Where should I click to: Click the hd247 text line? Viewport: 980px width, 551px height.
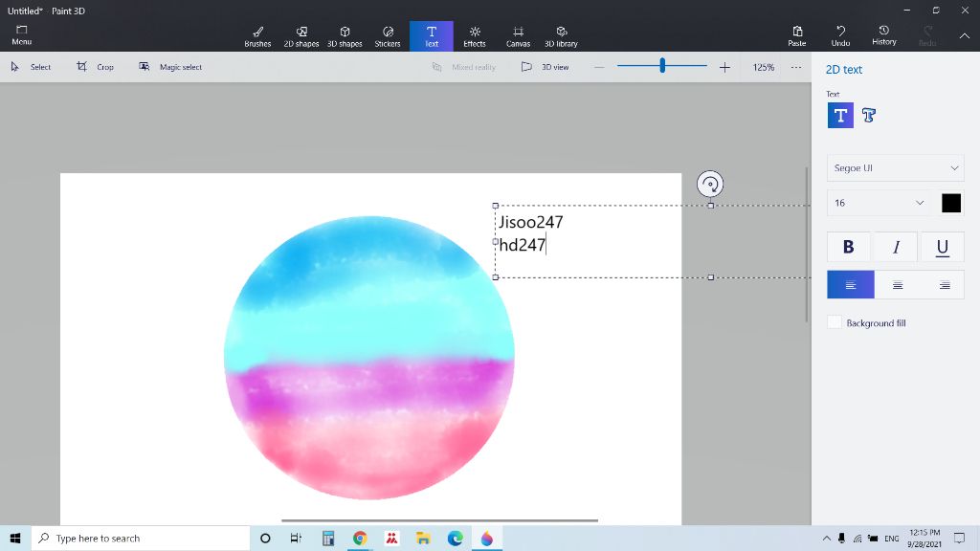tap(522, 245)
